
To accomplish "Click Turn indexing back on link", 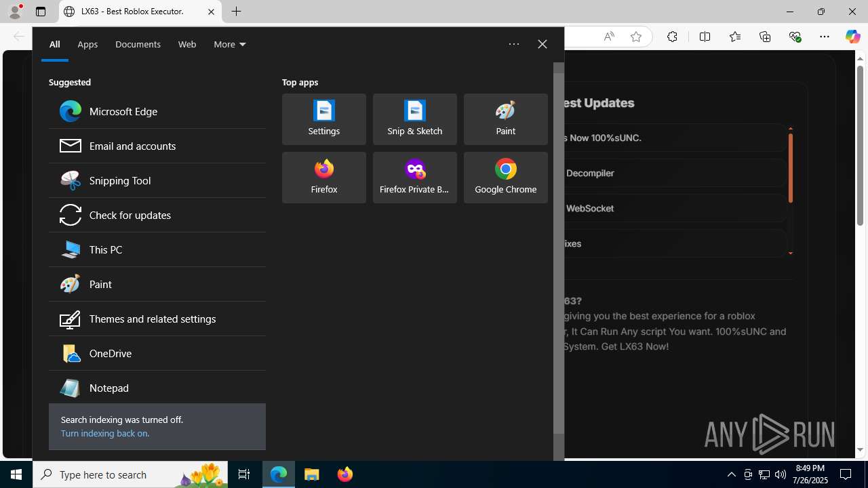I will [105, 433].
